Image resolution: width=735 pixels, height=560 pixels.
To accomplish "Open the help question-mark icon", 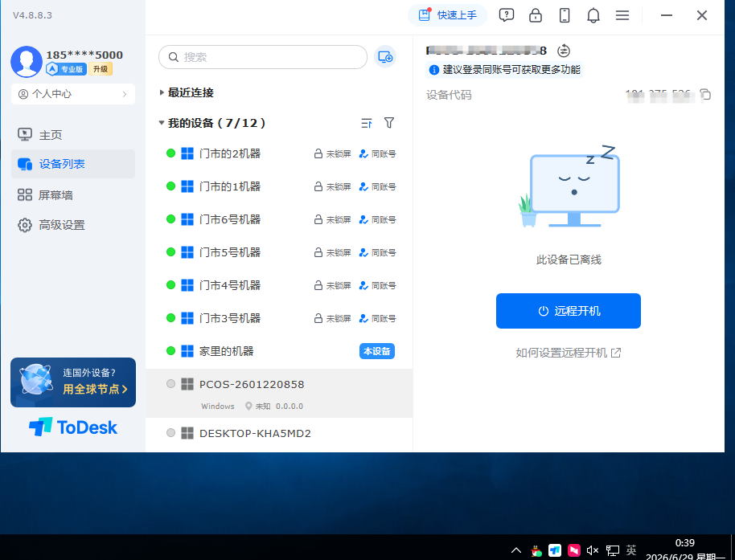I will (x=507, y=15).
